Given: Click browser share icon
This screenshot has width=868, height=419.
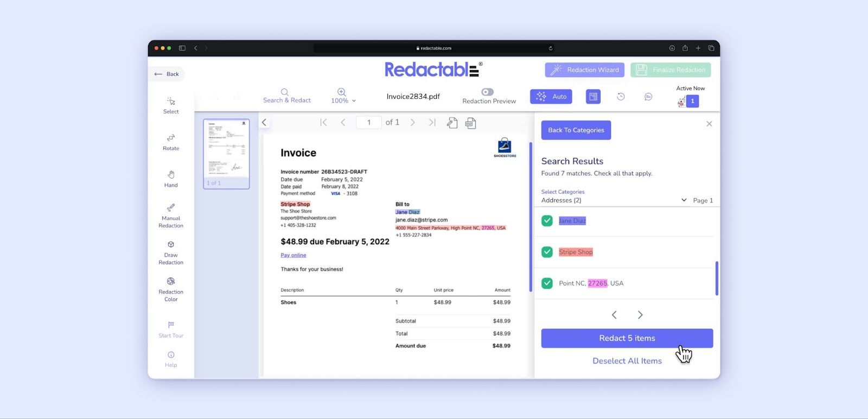Looking at the screenshot, I should point(685,48).
